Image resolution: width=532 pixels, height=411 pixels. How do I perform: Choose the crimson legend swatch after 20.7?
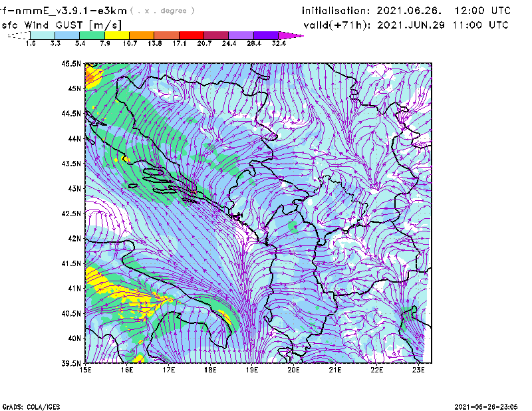coord(216,35)
